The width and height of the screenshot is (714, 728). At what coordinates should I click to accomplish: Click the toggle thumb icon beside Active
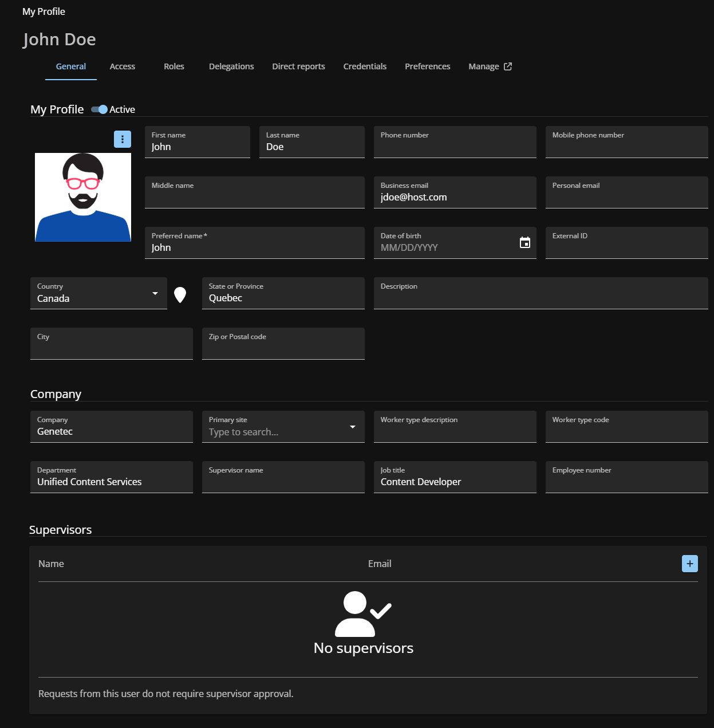pos(102,109)
